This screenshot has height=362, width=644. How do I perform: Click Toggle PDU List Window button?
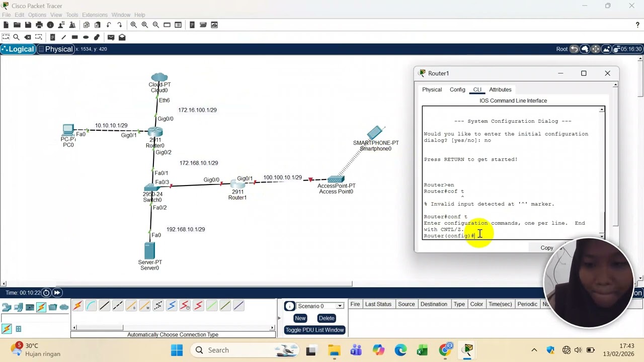(314, 330)
